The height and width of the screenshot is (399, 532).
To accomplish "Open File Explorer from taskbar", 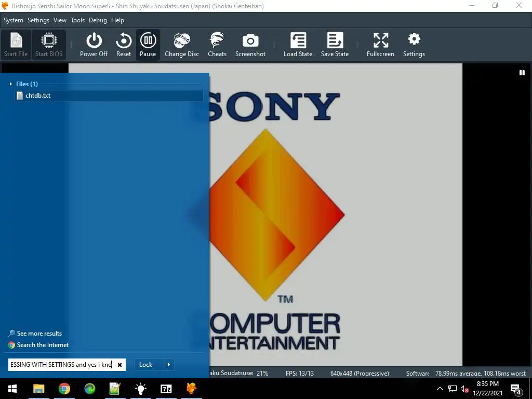I will point(38,389).
